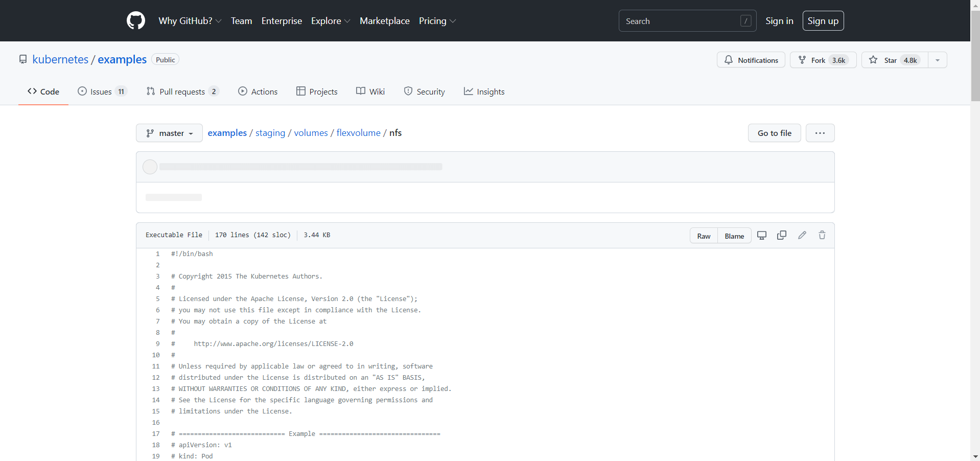Viewport: 980px width, 461px height.
Task: Open Blame view
Action: pyautogui.click(x=734, y=236)
